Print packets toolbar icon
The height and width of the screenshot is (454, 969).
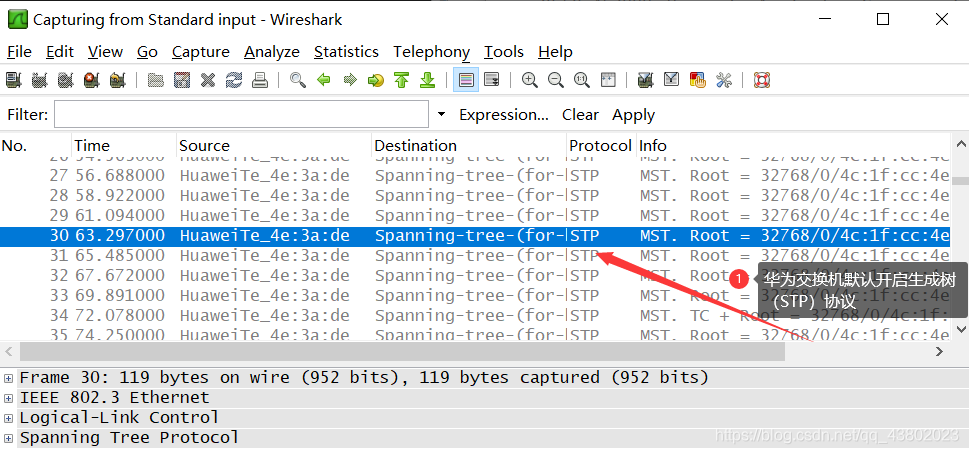(260, 80)
